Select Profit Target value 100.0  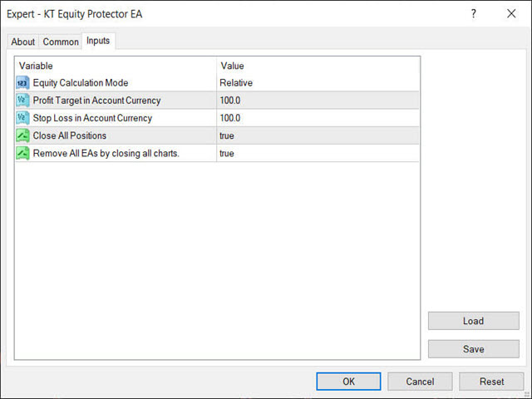point(318,101)
